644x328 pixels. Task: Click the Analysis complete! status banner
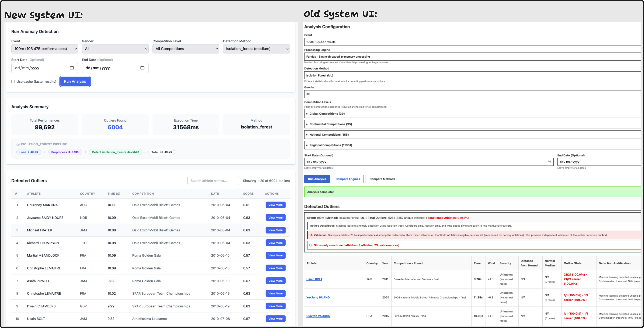[x=473, y=192]
